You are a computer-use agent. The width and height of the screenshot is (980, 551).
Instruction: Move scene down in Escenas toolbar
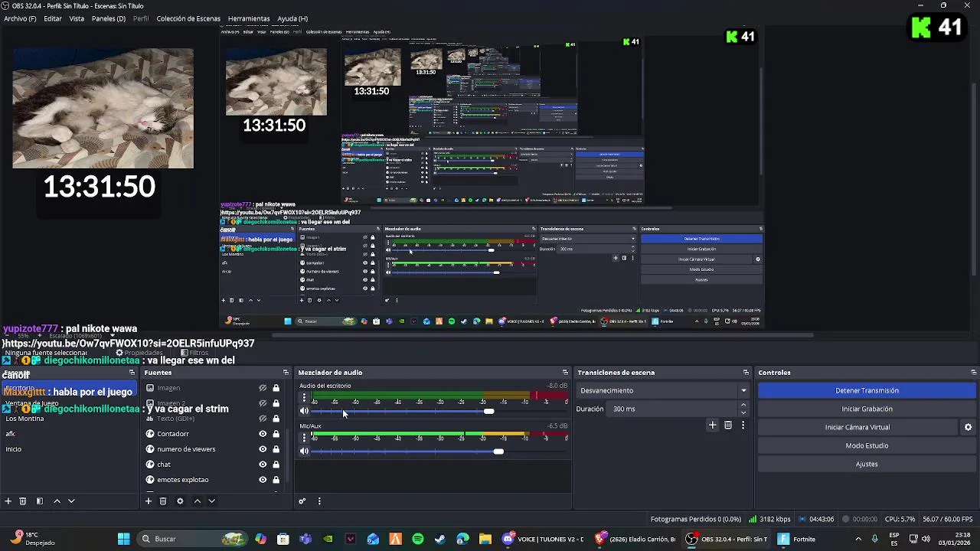coord(71,501)
